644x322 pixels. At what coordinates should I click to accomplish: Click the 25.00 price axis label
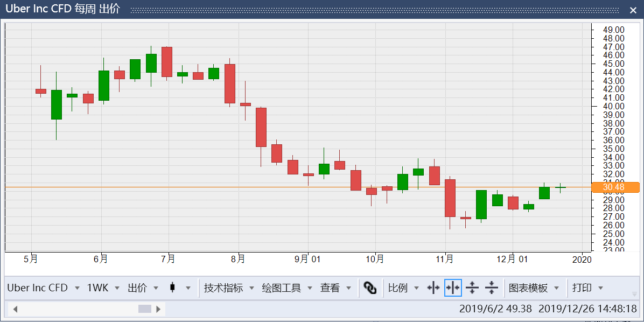[614, 234]
